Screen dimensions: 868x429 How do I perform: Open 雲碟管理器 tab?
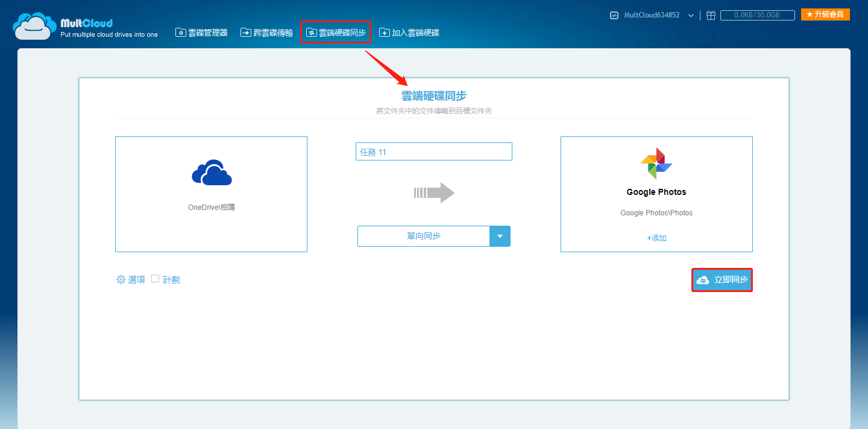(x=201, y=33)
